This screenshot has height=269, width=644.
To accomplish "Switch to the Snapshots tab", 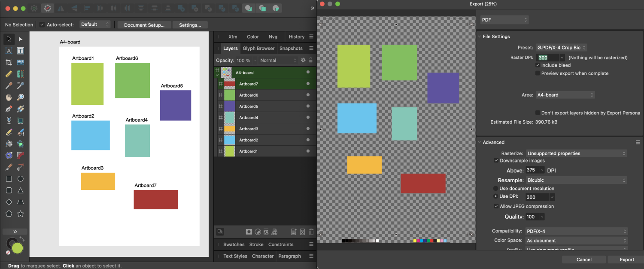I will point(291,48).
